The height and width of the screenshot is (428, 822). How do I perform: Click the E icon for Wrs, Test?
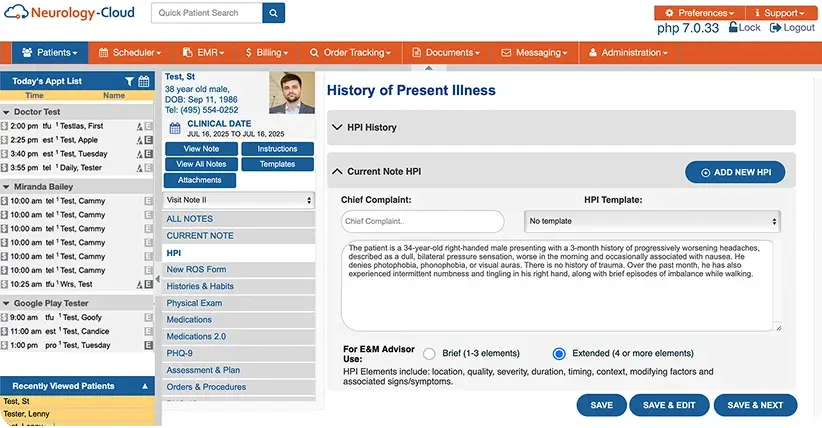tap(148, 284)
